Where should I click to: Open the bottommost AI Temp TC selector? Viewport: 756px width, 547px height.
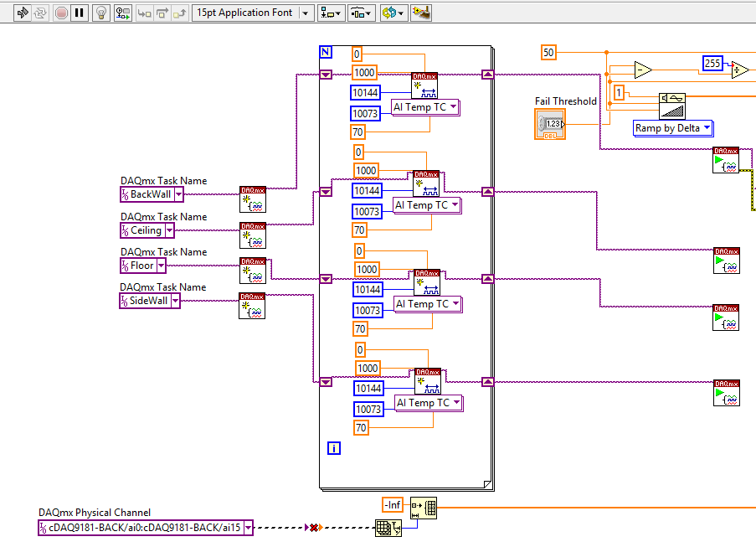point(429,403)
